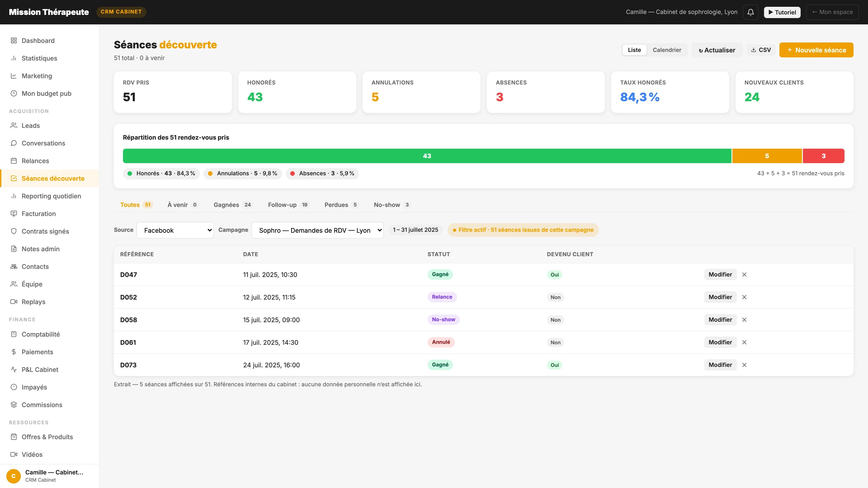Click the orange 5 annulations bar segment
This screenshot has height=488, width=868.
(x=767, y=156)
